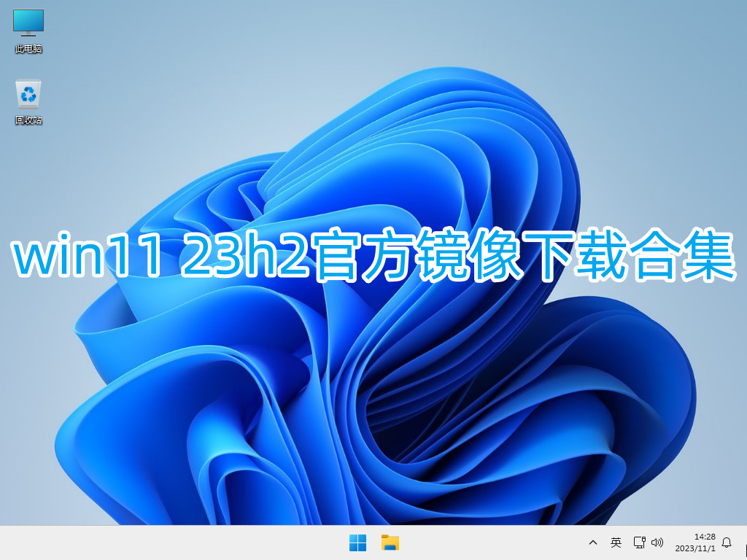Select the 此电脑 desktop icon

point(28,31)
